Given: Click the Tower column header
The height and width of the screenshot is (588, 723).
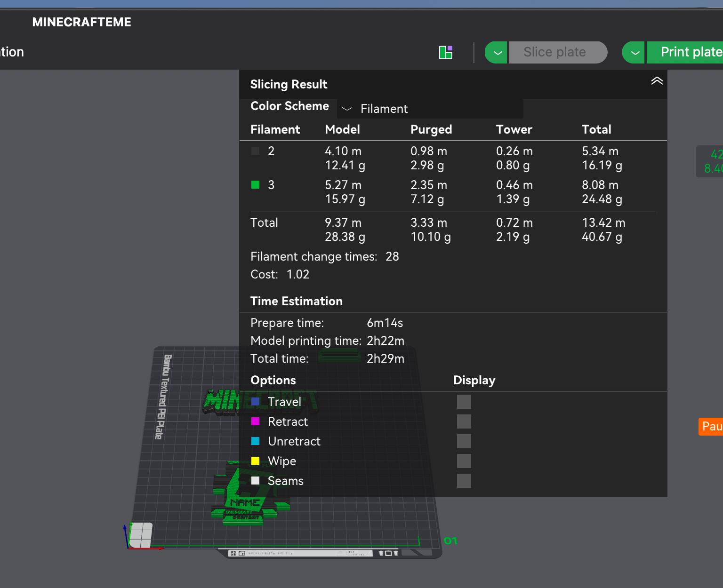Looking at the screenshot, I should [x=514, y=129].
